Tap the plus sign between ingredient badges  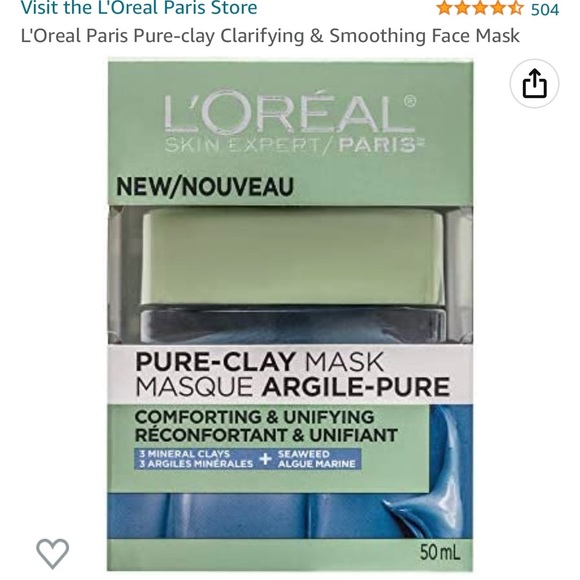click(266, 459)
